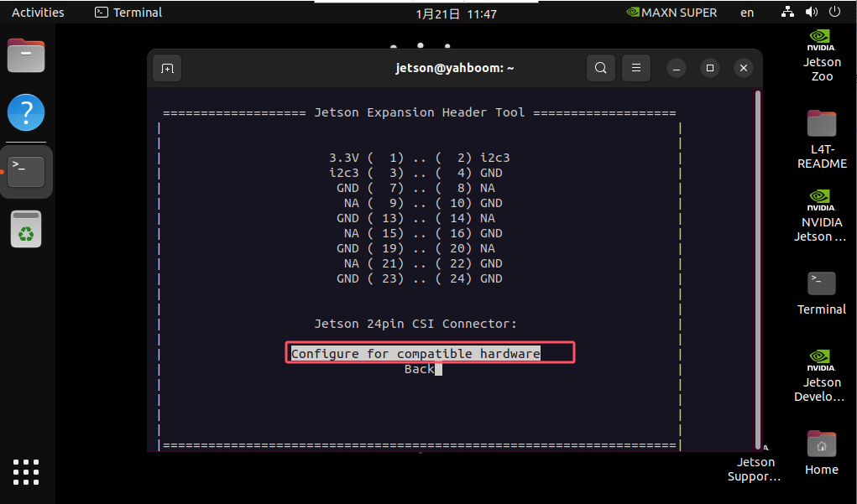Open the clock and calendar menu
The width and height of the screenshot is (857, 504).
(457, 13)
